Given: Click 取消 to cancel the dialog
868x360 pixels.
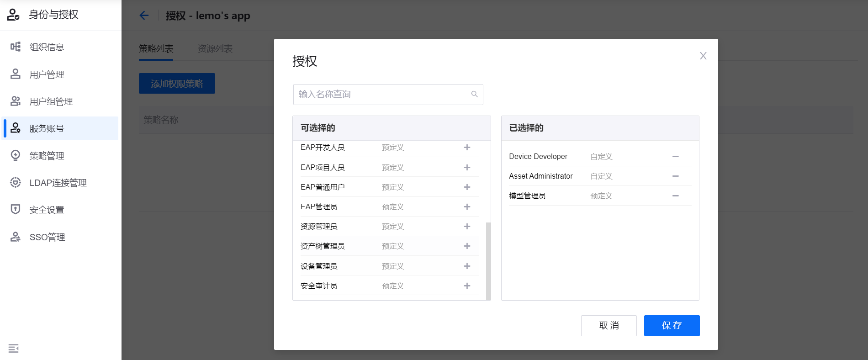Looking at the screenshot, I should coord(609,326).
